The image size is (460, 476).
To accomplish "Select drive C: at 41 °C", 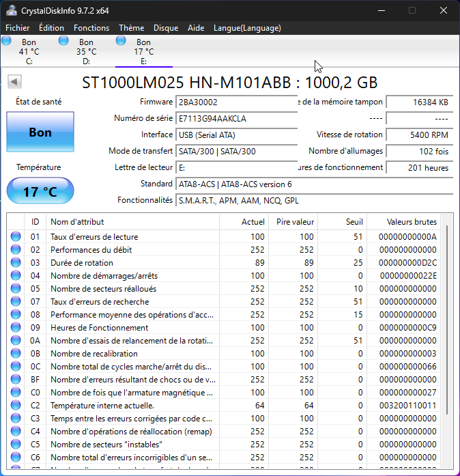I will [x=29, y=51].
